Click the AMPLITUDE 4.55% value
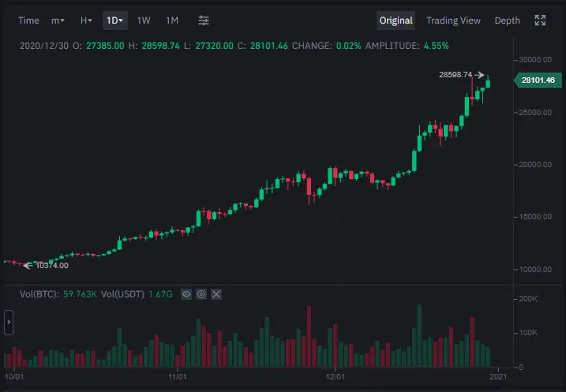 [436, 46]
